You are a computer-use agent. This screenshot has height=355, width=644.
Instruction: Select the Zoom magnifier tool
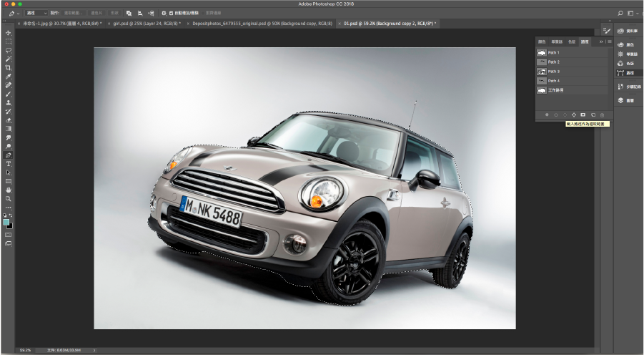(x=9, y=198)
